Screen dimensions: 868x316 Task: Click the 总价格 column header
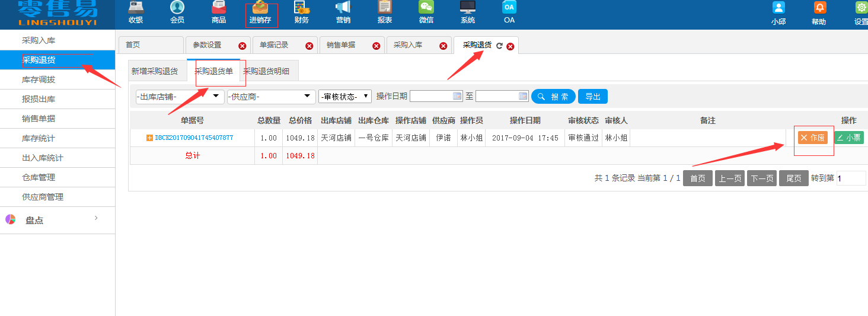[301, 120]
